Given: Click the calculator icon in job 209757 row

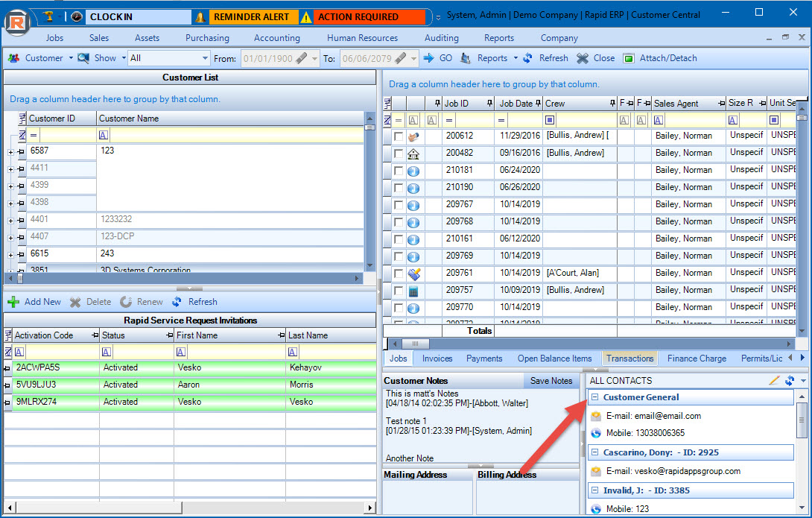Looking at the screenshot, I should click(x=413, y=291).
